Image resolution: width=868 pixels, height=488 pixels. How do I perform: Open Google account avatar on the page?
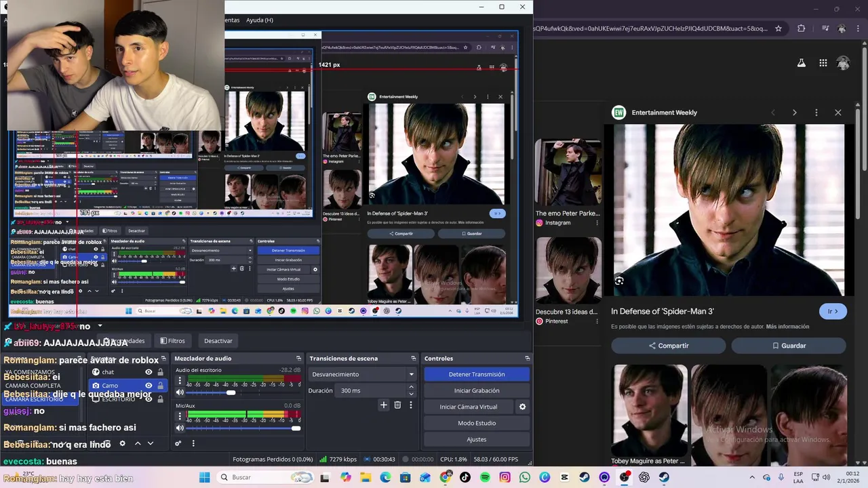843,63
